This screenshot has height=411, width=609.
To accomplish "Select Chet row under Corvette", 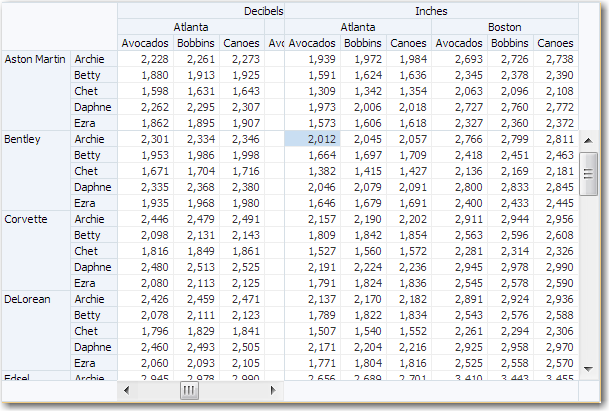I will coord(94,251).
